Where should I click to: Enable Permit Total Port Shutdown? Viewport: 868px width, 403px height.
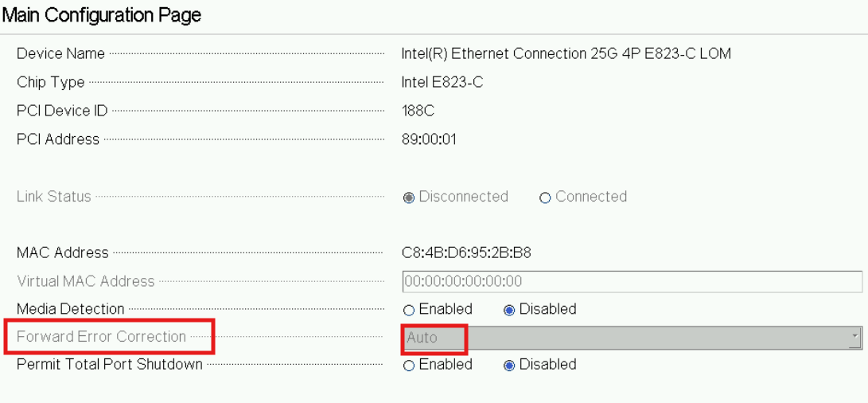409,366
